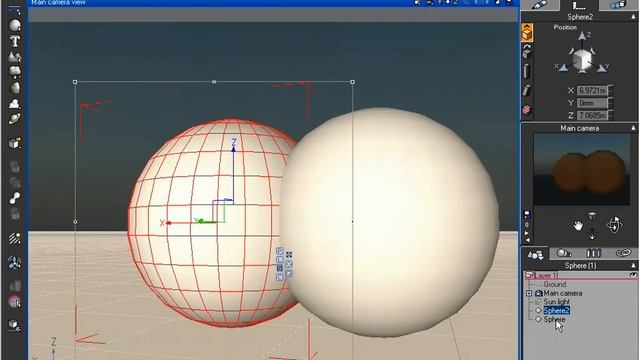The width and height of the screenshot is (640, 360).
Task: Click the top-middle selection box handle
Action: click(x=214, y=82)
